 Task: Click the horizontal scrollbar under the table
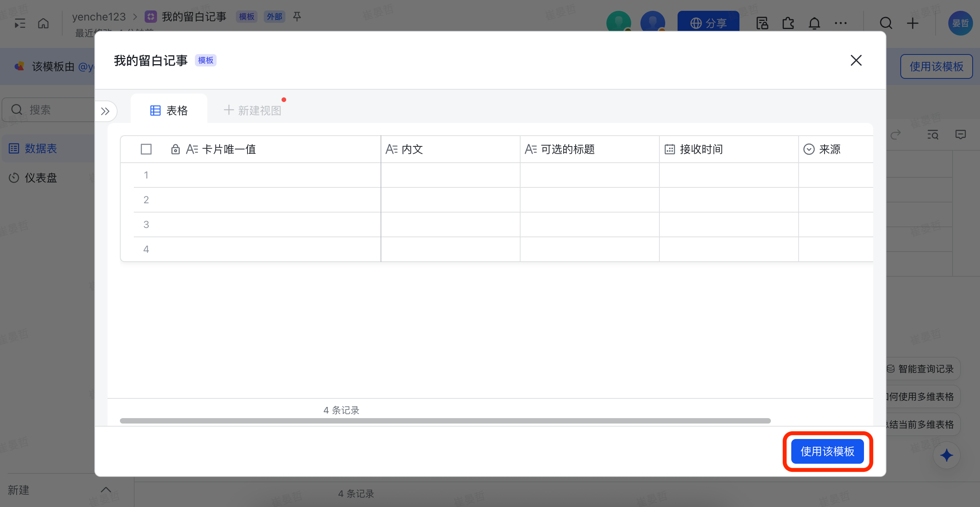tap(445, 421)
